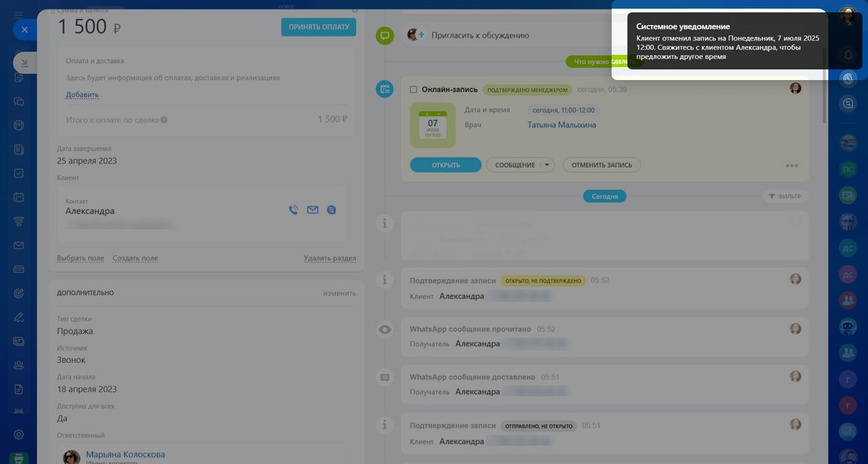
Task: Click the ОТКРЫТЬ button on booking card
Action: pos(446,165)
